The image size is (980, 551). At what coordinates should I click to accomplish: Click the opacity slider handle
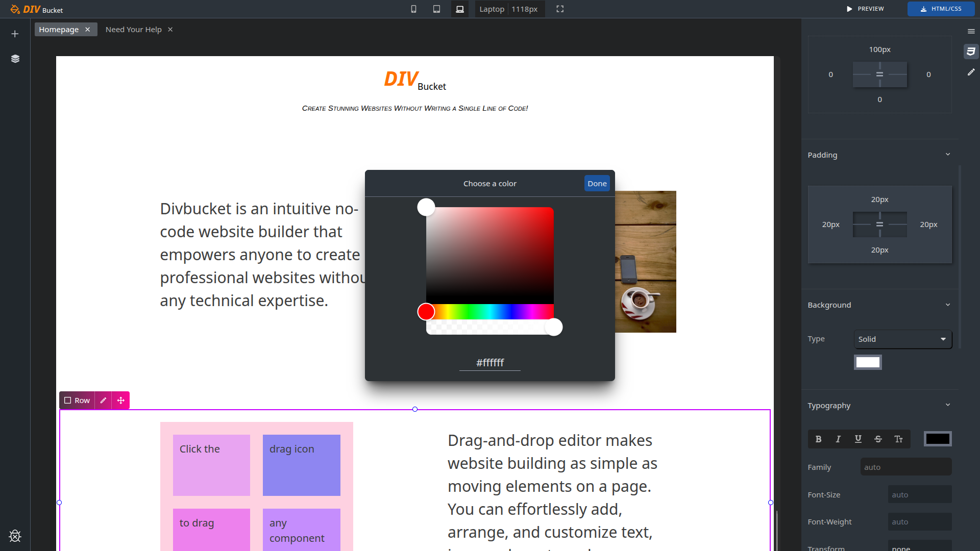pyautogui.click(x=554, y=327)
